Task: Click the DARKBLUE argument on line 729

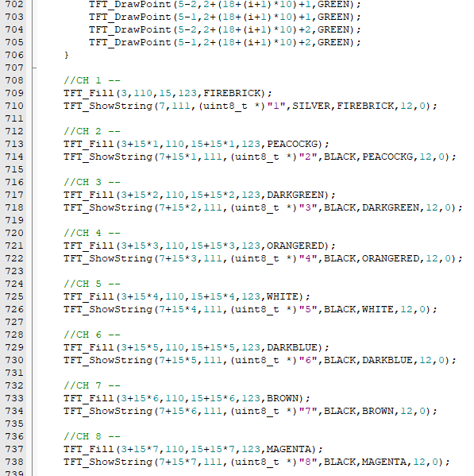Action: 292,347
